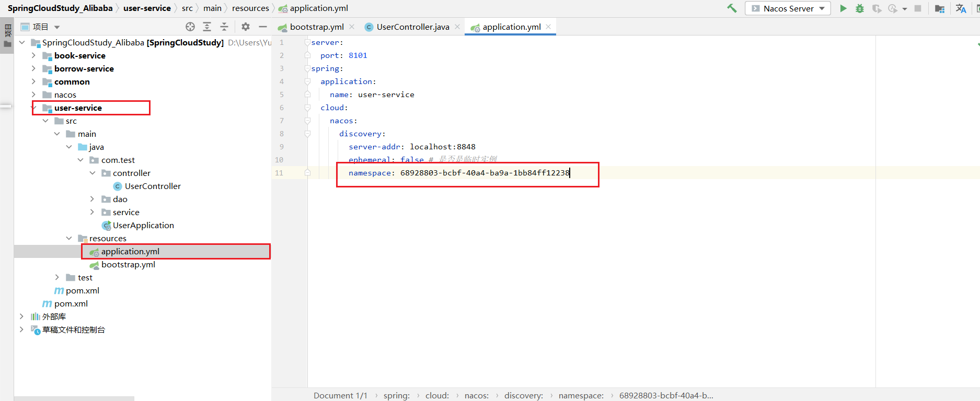Click port value 8101 in editor
This screenshot has height=401, width=980.
tap(358, 55)
